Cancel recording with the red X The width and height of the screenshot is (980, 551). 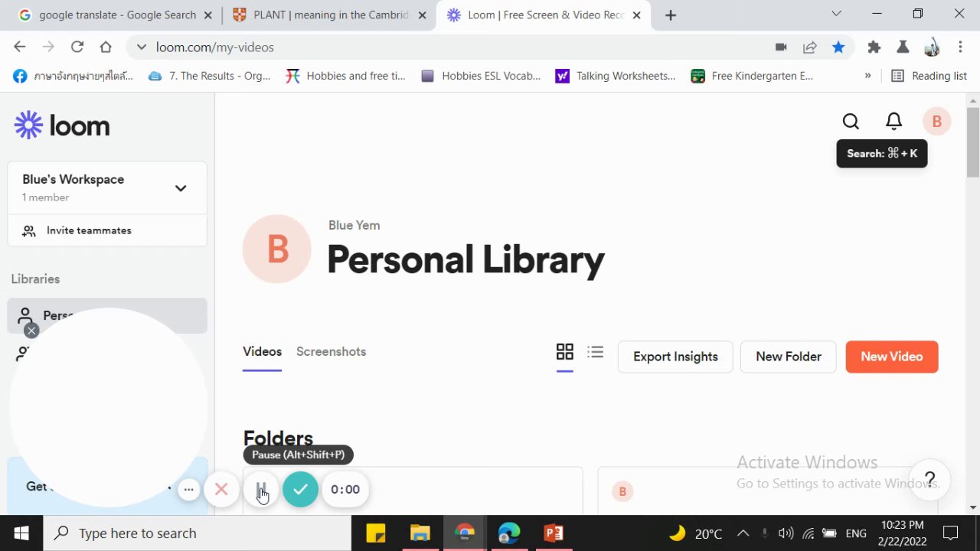tap(221, 489)
